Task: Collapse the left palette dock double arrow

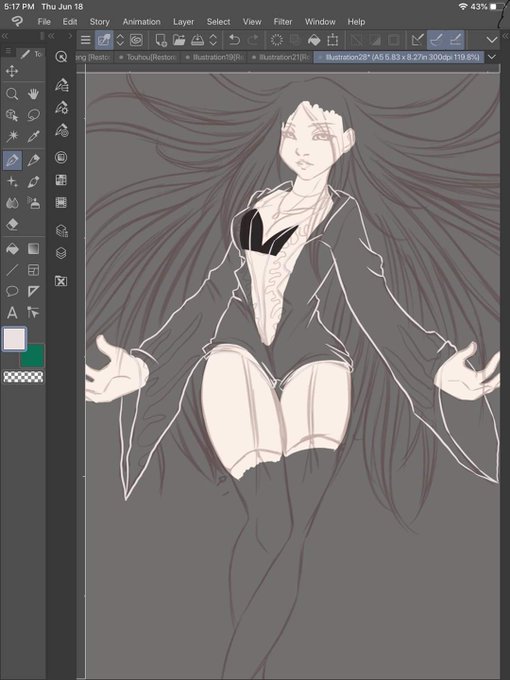Action: pos(5,36)
